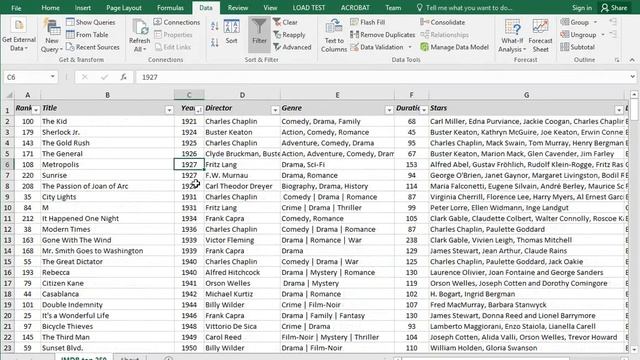The height and width of the screenshot is (360, 640).
Task: Switch to the Formulas tab
Action: tap(170, 8)
